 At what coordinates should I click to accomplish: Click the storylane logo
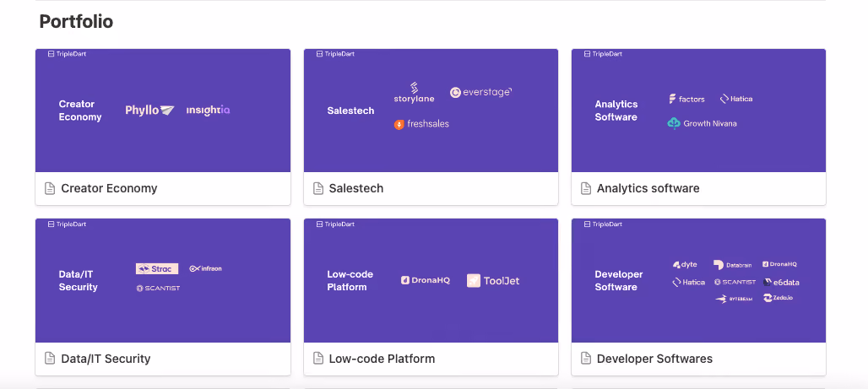(414, 93)
